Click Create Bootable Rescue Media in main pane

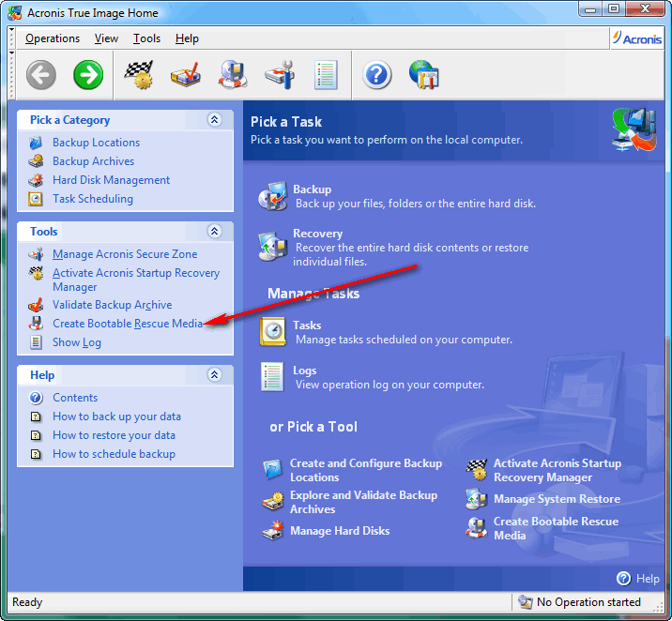point(556,528)
